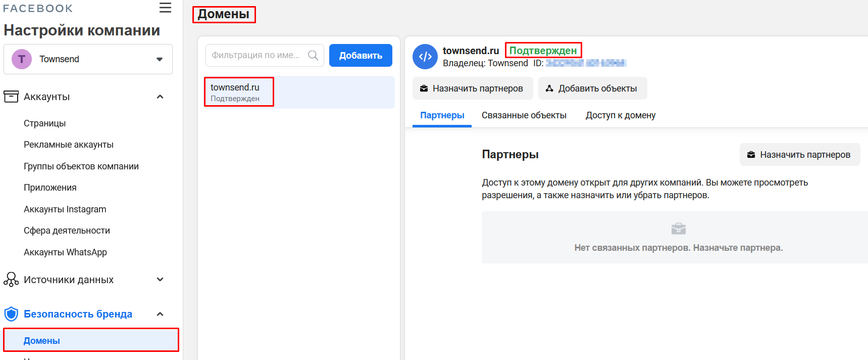Click the FACEBOOK logo text
This screenshot has height=360, width=868.
pos(38,9)
